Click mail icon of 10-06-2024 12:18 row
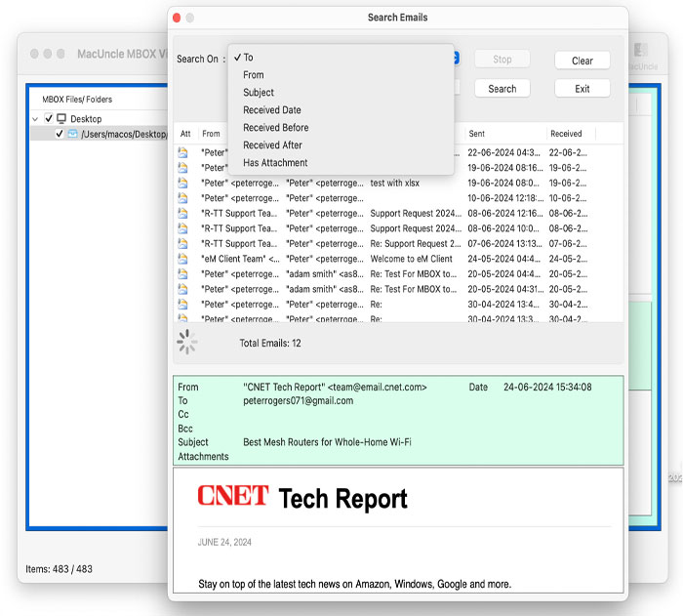 (183, 198)
